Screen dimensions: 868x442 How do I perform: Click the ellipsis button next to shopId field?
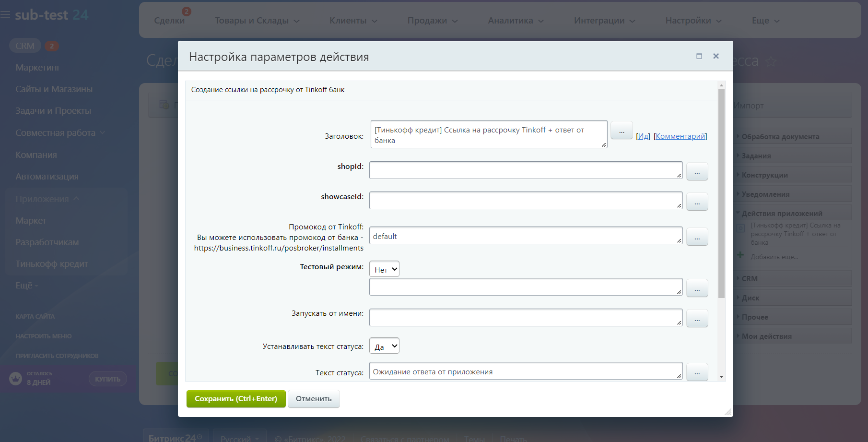coord(697,171)
